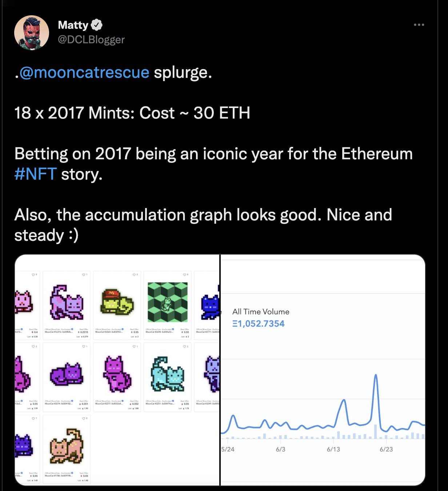Click heart icon on the lavender standing cat card
Screen dimensions: 448x491
84,275
